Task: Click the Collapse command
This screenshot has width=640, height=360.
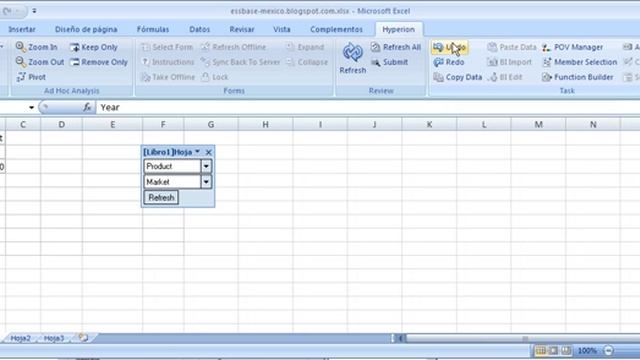Action: click(x=307, y=62)
